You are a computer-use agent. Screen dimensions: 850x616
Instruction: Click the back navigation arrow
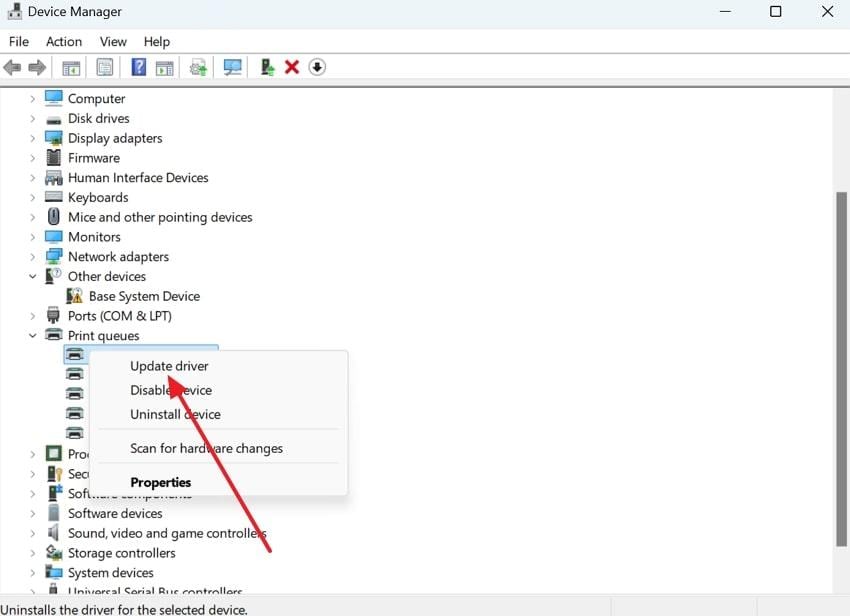tap(12, 67)
